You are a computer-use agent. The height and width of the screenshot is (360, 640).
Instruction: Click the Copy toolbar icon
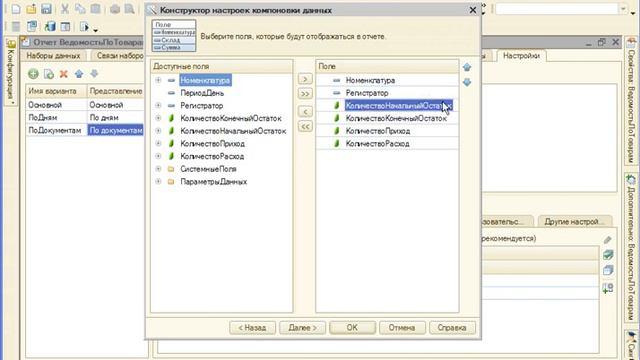click(80, 9)
